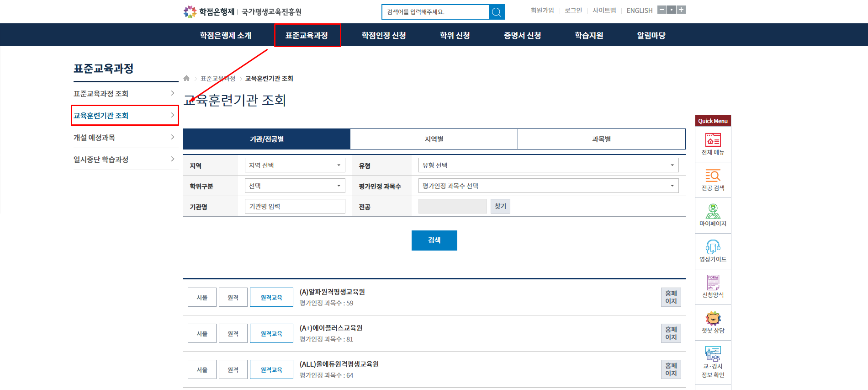Open 전공 검색 quick menu icon
The height and width of the screenshot is (390, 868).
(x=713, y=180)
